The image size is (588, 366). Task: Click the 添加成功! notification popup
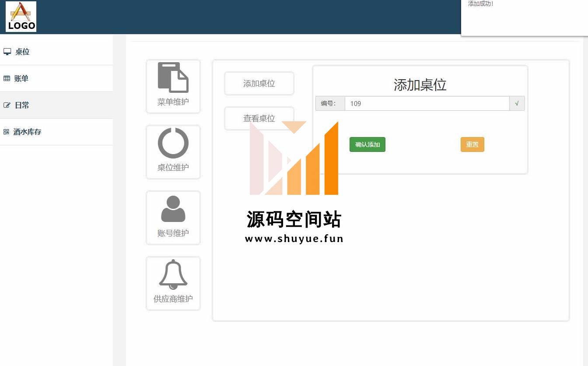525,18
